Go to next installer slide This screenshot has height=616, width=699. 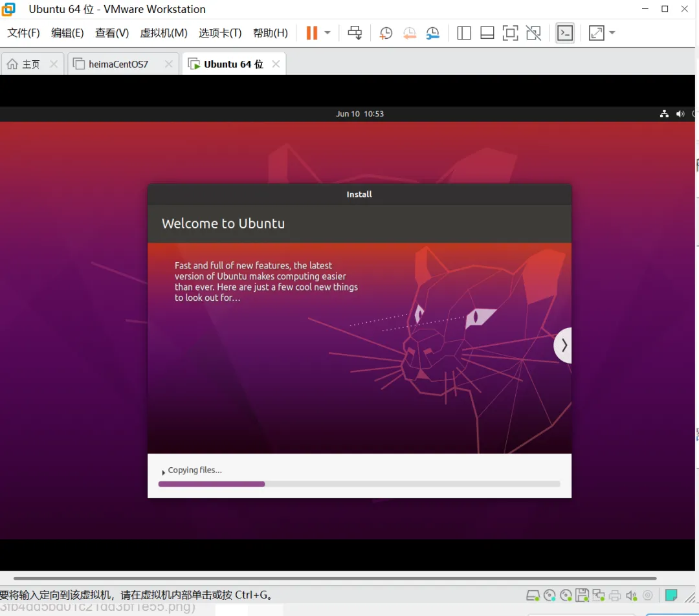tap(563, 346)
